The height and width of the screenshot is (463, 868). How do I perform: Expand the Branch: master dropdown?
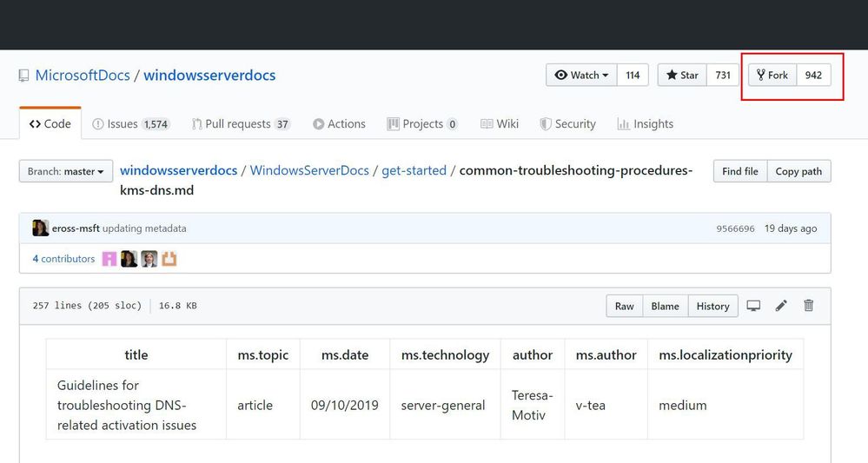(66, 171)
